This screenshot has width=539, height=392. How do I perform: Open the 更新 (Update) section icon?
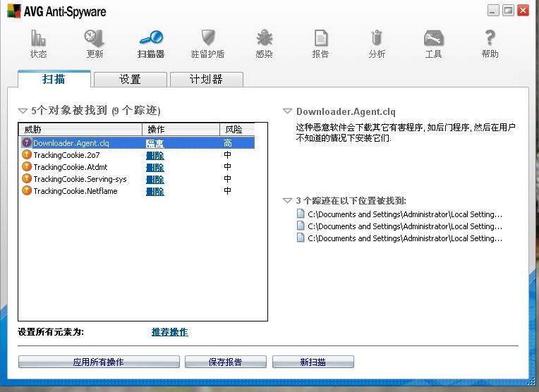tap(95, 38)
